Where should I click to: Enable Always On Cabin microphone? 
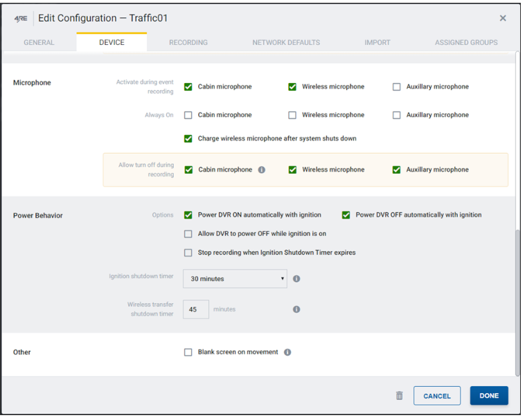(188, 115)
